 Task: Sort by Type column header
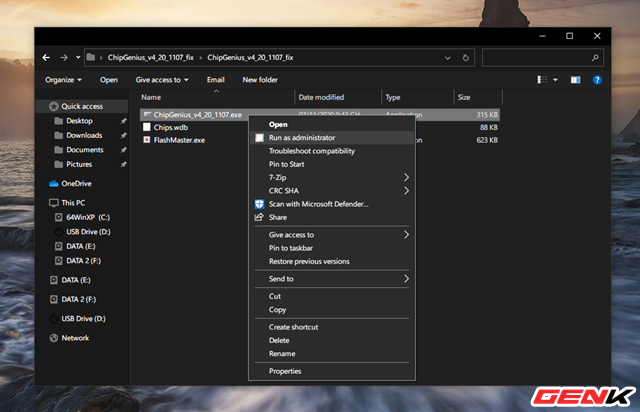point(393,98)
